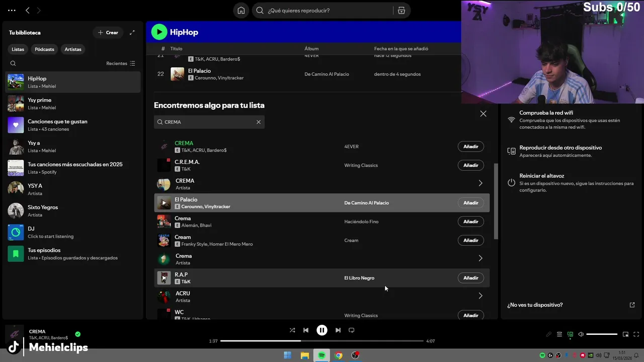
Task: Expand the library panel with arrows icon
Action: [132, 33]
